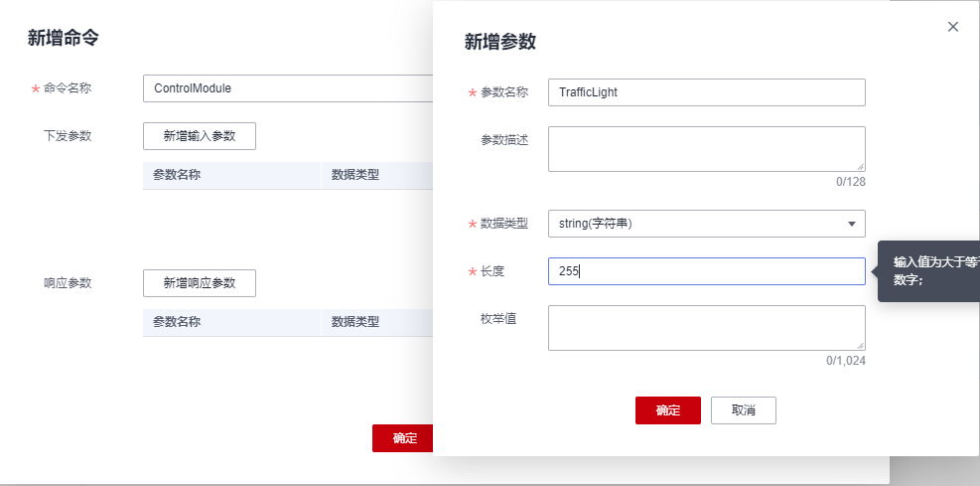Open the string(字符串) data type selector
Image resolution: width=980 pixels, height=486 pixels.
click(695, 224)
